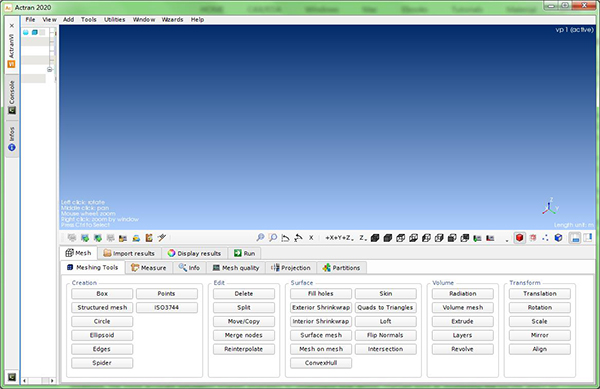Screen dimensions: 600x389
Task: Switch to the Import results tab
Action: 129,253
